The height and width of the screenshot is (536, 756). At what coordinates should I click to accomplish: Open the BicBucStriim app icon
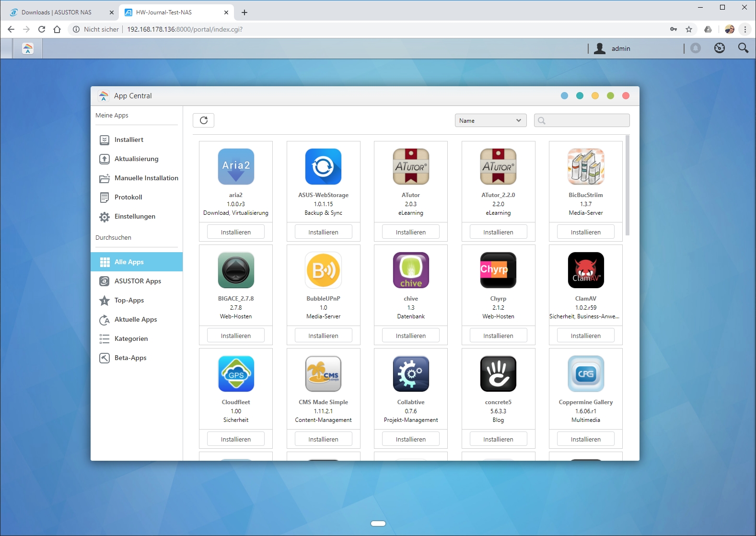click(586, 167)
